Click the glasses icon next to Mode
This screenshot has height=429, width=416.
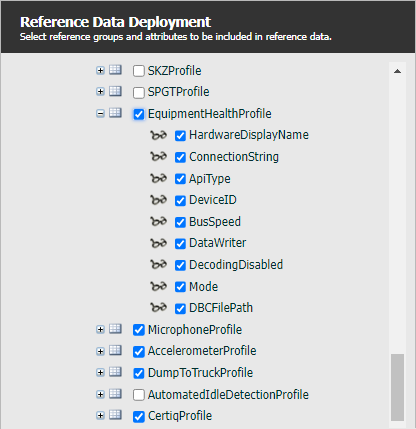(x=158, y=287)
